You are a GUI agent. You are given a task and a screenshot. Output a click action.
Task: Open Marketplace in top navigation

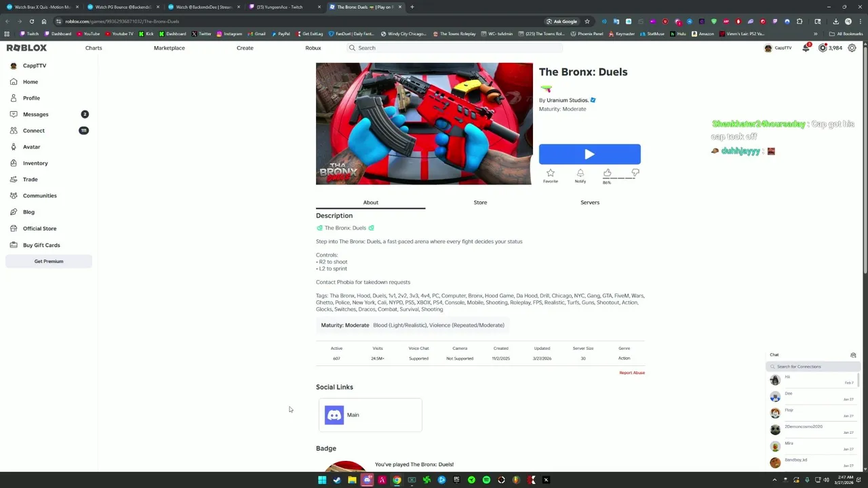[x=169, y=48]
